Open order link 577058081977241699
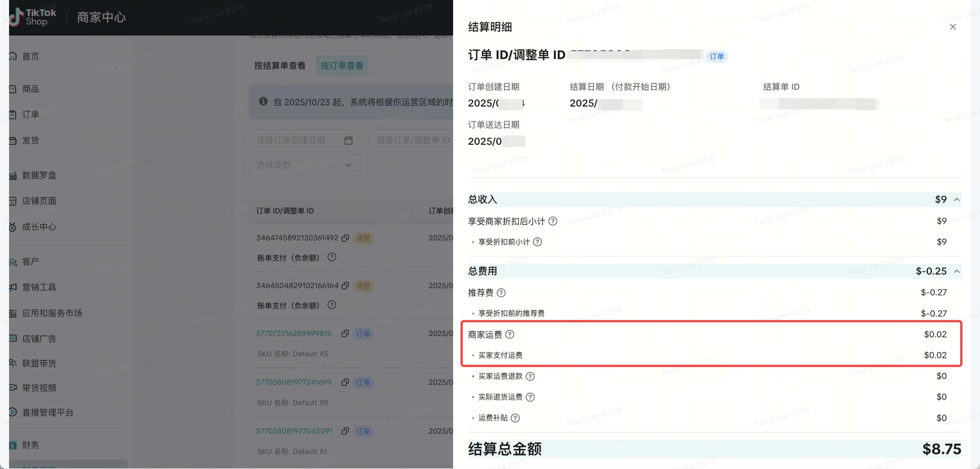This screenshot has height=469, width=980. (x=293, y=382)
